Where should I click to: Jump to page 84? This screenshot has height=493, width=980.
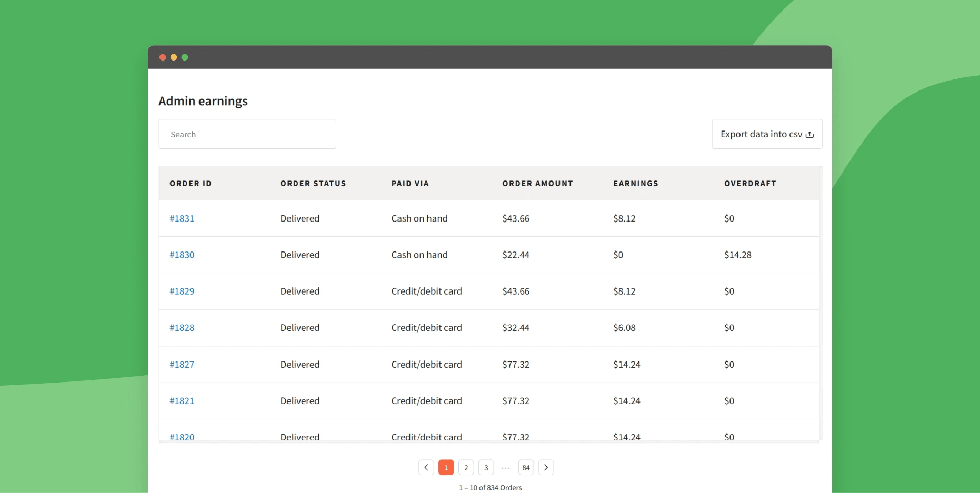click(x=526, y=467)
